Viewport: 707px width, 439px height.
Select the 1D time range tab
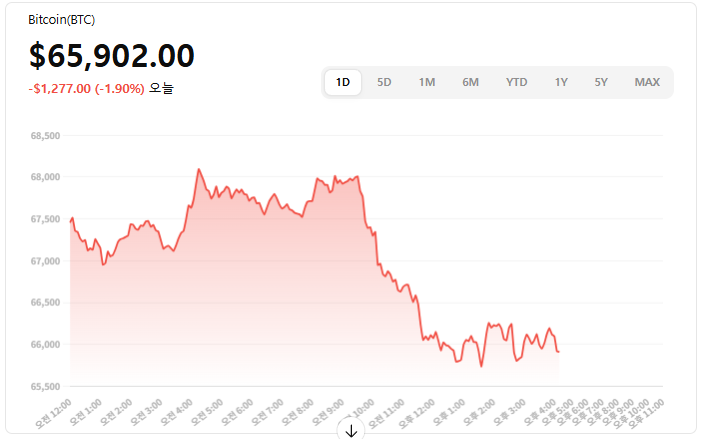[x=343, y=82]
